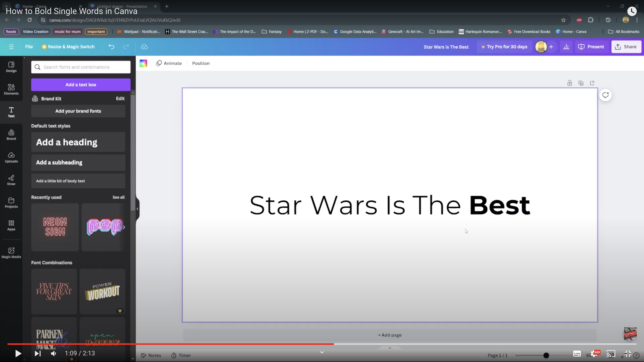644x362 pixels.
Task: Click the + Add page bar
Action: [x=390, y=335]
